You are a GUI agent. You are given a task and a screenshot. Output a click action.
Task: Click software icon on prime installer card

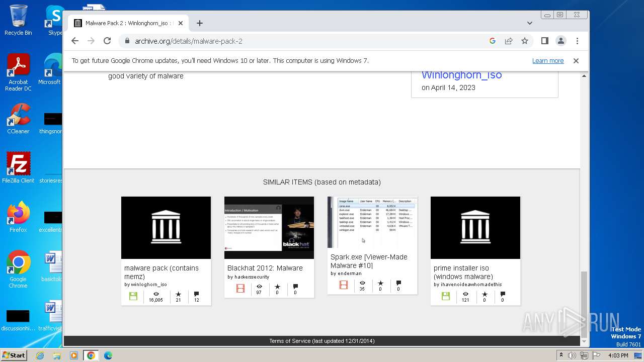click(446, 296)
